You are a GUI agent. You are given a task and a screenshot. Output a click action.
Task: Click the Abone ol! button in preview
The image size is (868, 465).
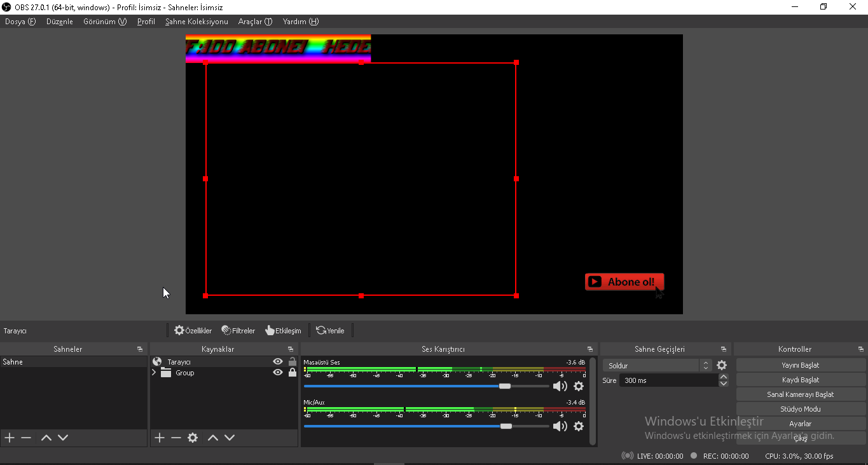[624, 282]
